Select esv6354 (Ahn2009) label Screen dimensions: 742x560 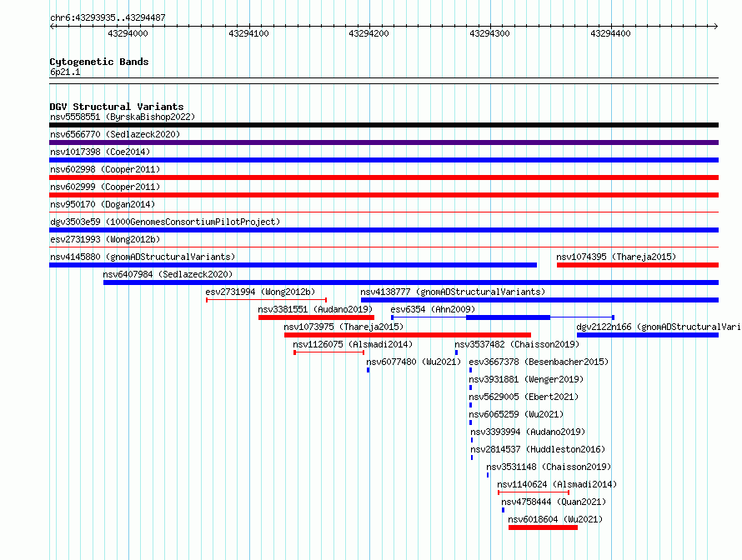coord(433,309)
